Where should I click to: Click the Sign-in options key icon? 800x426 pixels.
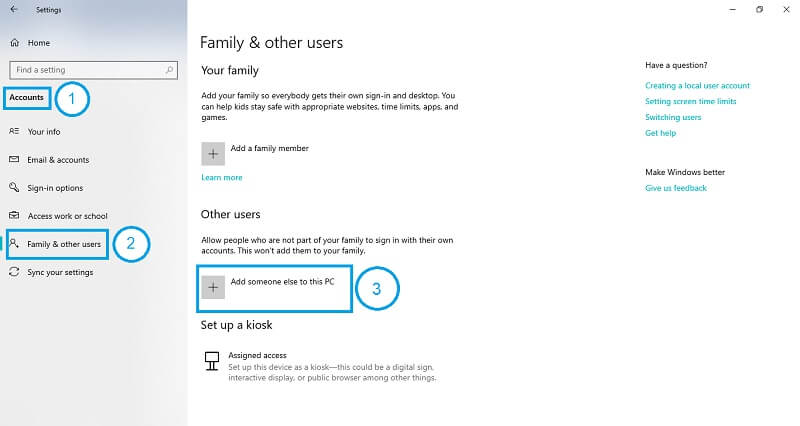pyautogui.click(x=14, y=188)
